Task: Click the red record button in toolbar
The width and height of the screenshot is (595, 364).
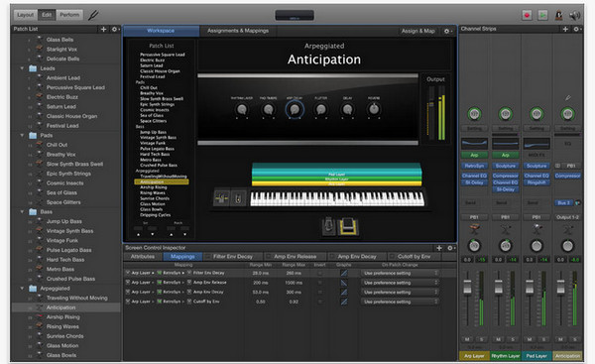Action: point(527,15)
